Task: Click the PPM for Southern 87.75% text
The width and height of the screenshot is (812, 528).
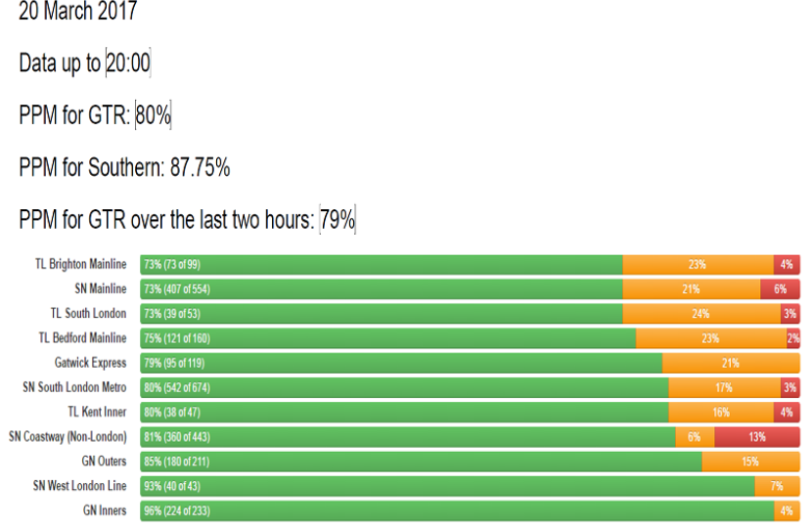Action: [x=124, y=168]
